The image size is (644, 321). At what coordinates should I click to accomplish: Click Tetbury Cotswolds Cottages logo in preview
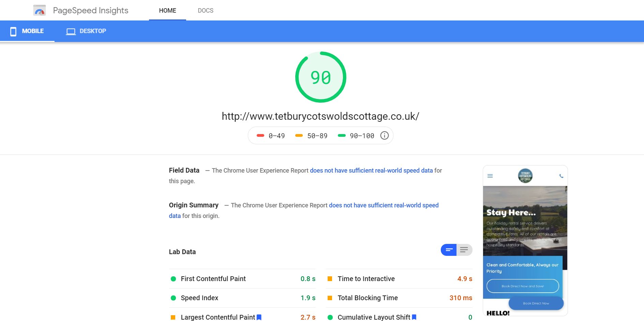[x=525, y=176]
